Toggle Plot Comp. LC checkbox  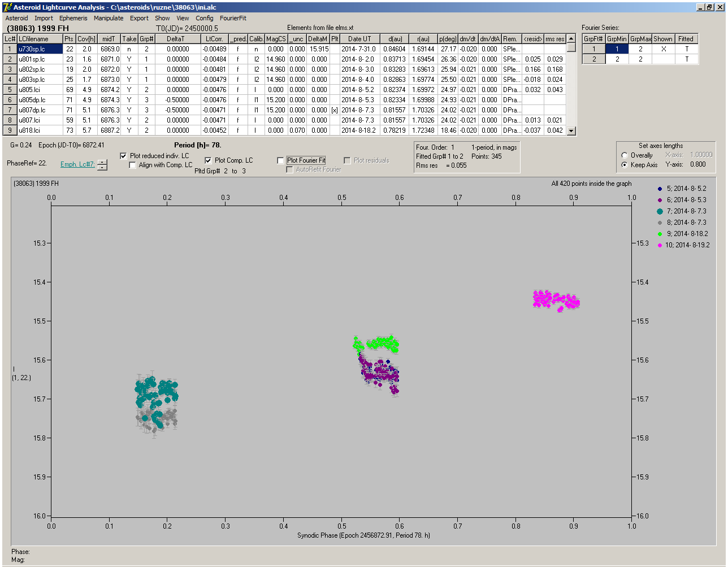[x=208, y=160]
